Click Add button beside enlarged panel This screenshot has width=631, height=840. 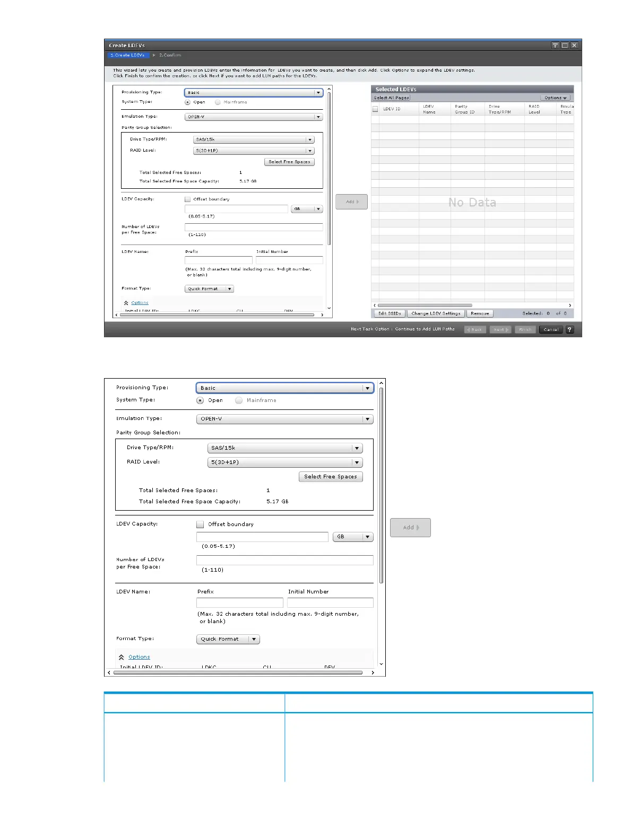(410, 528)
